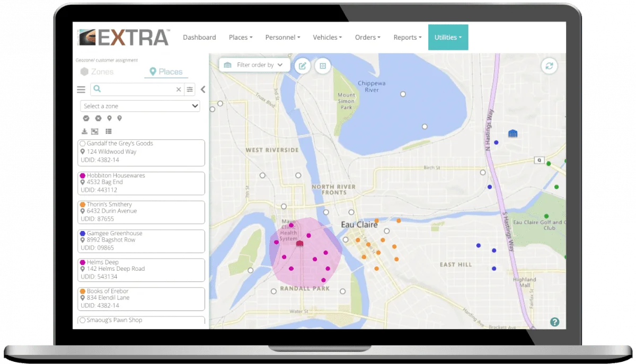
Task: Select the Gamgee Greenhouse place card
Action: (141, 241)
